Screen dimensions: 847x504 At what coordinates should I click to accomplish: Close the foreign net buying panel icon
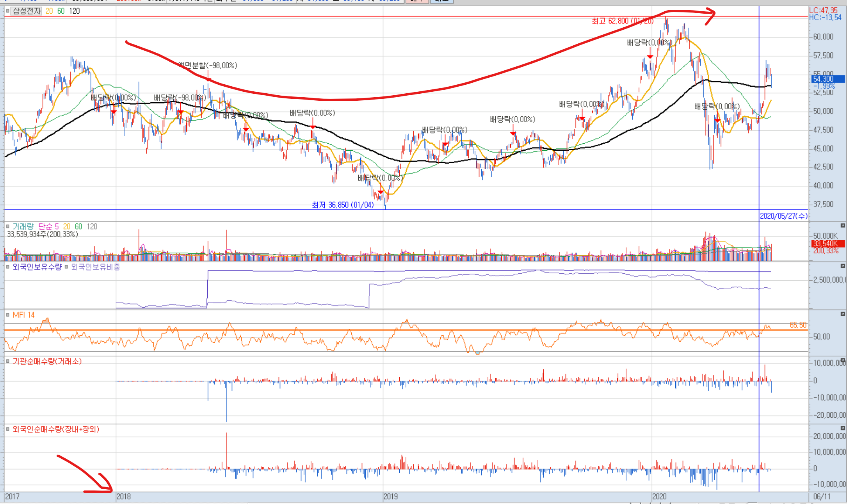coord(843,428)
